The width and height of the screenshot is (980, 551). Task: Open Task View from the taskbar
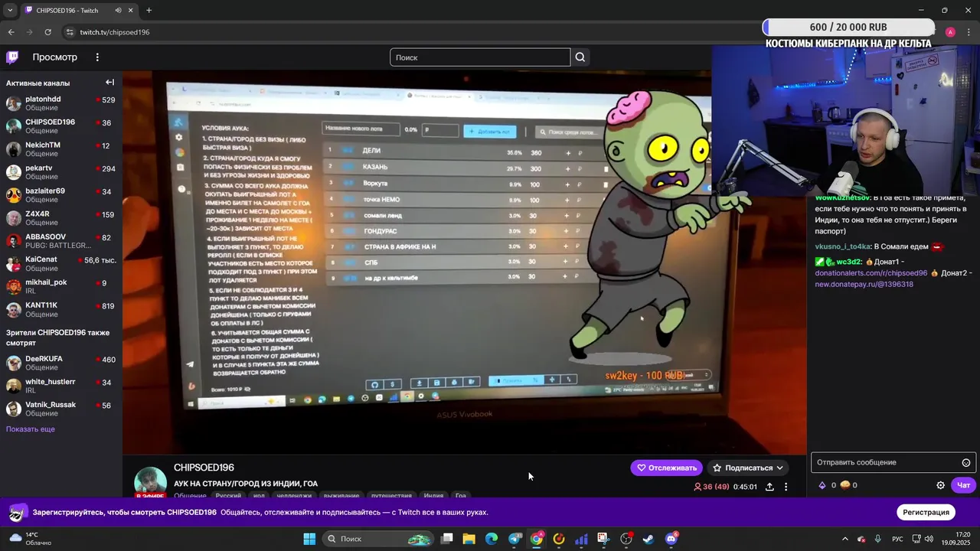pyautogui.click(x=447, y=539)
